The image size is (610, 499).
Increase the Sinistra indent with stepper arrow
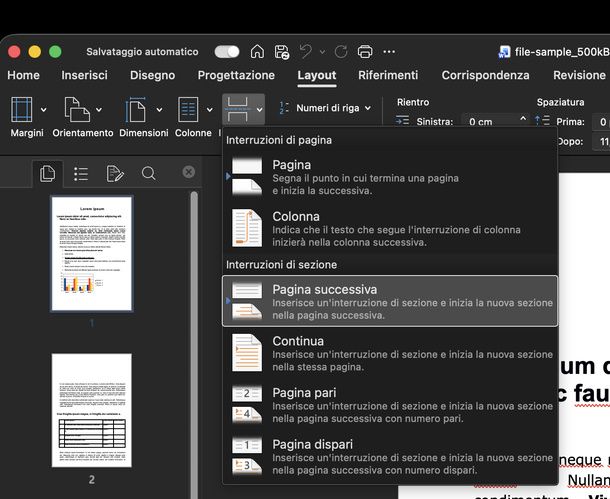(x=523, y=118)
